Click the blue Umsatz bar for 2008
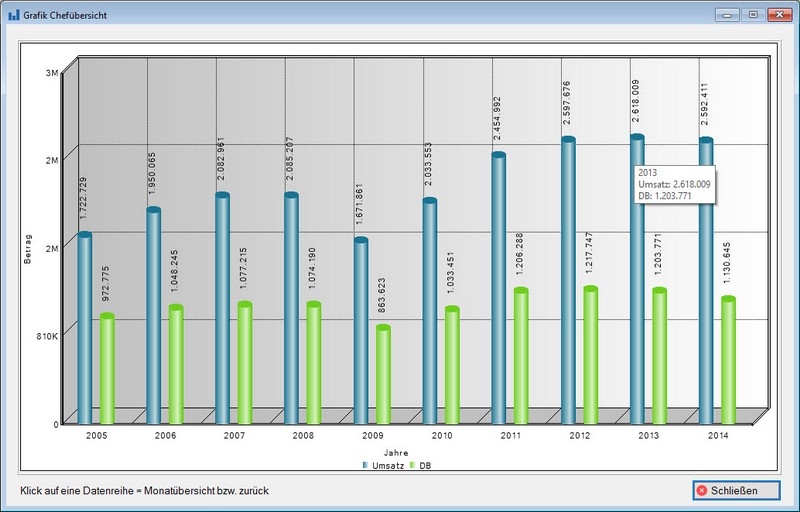This screenshot has width=800, height=512. [x=292, y=310]
